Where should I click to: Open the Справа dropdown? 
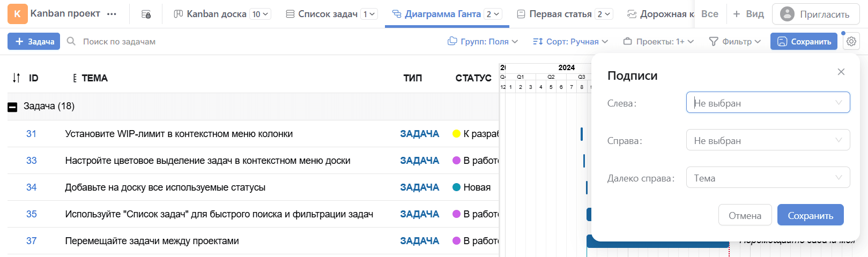[768, 140]
